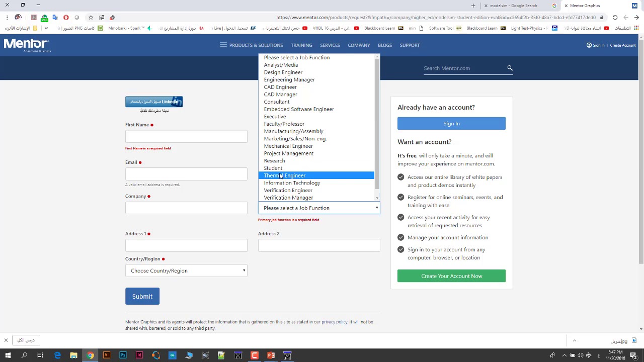644x362 pixels.
Task: Go back in browser history
Action: coord(636,18)
